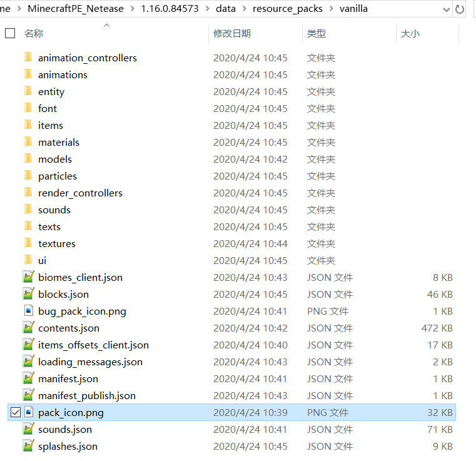Viewport: 476px width, 461px height.
Task: Go to 1.16.0.84573 breadcrumb folder
Action: pos(170,9)
